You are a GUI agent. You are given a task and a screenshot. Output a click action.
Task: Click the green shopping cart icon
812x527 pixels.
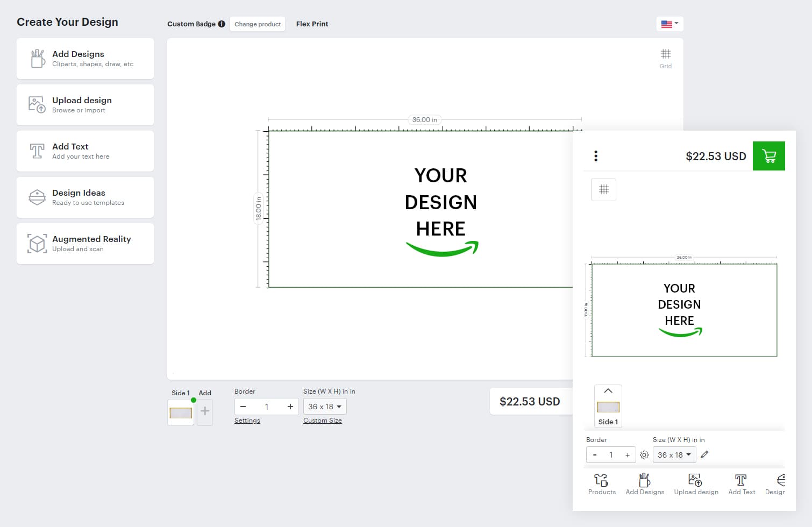coord(769,156)
